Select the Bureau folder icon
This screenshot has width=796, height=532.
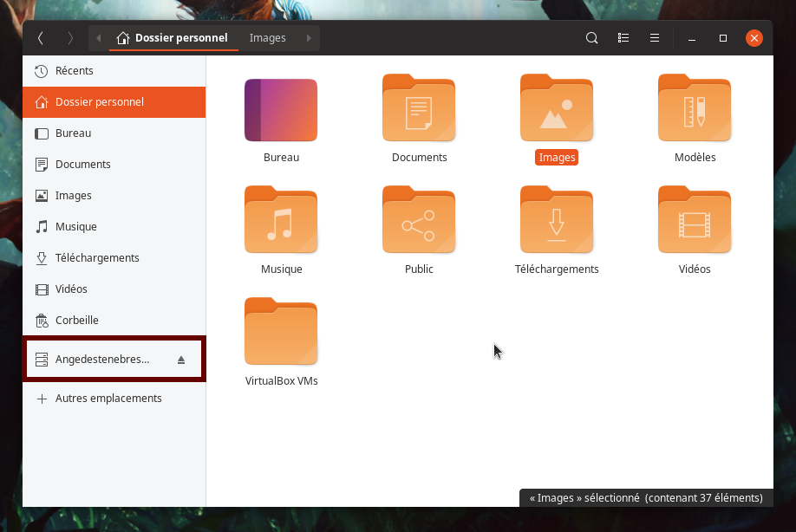point(281,110)
